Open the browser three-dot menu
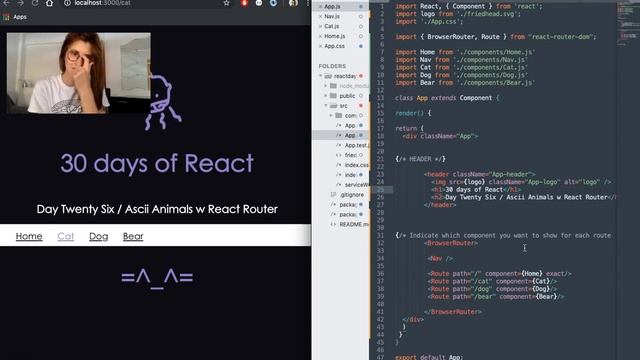Viewport: 640px width, 360px height. coord(307,3)
